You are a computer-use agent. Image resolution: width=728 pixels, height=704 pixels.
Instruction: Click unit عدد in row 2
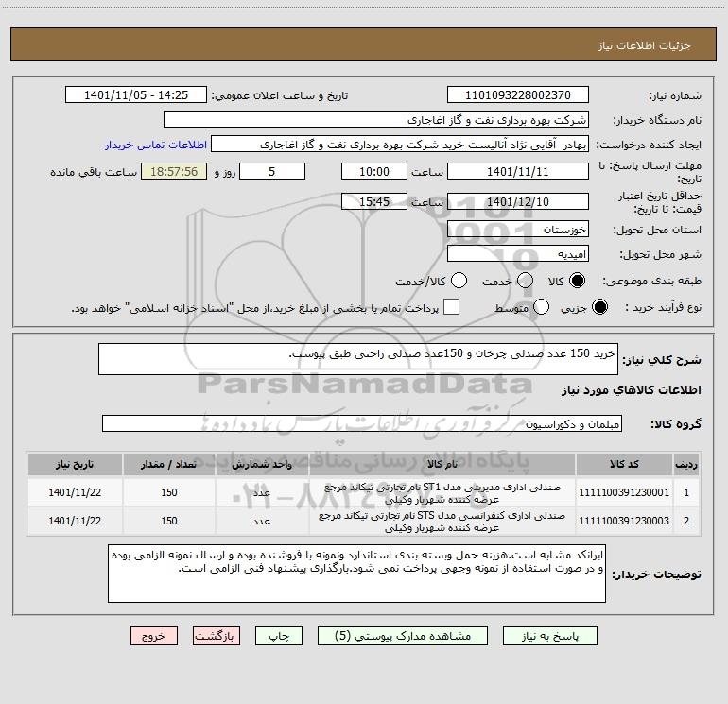262,522
